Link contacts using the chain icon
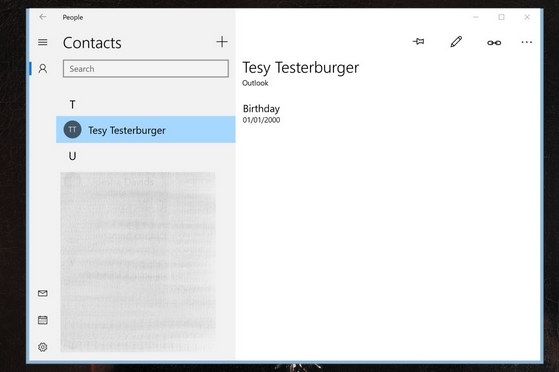The image size is (559, 372). tap(494, 43)
